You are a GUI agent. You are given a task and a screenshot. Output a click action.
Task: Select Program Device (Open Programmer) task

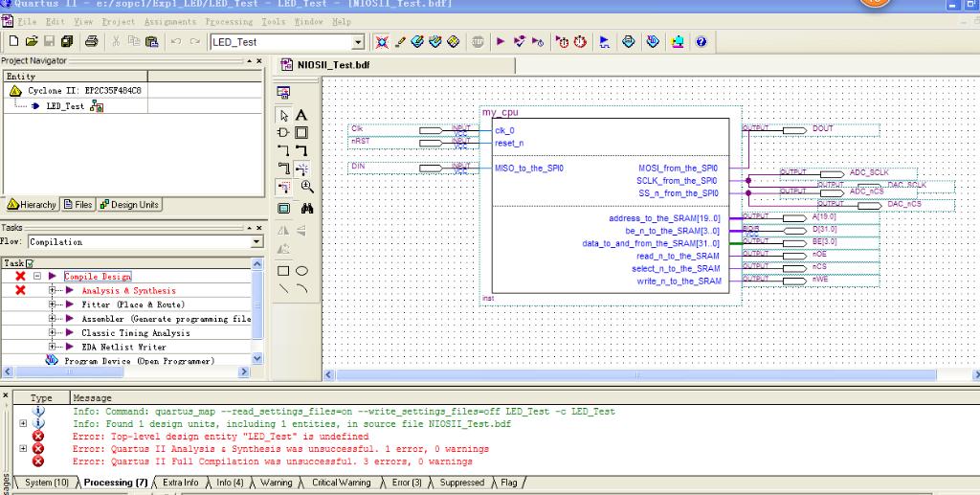pos(139,361)
